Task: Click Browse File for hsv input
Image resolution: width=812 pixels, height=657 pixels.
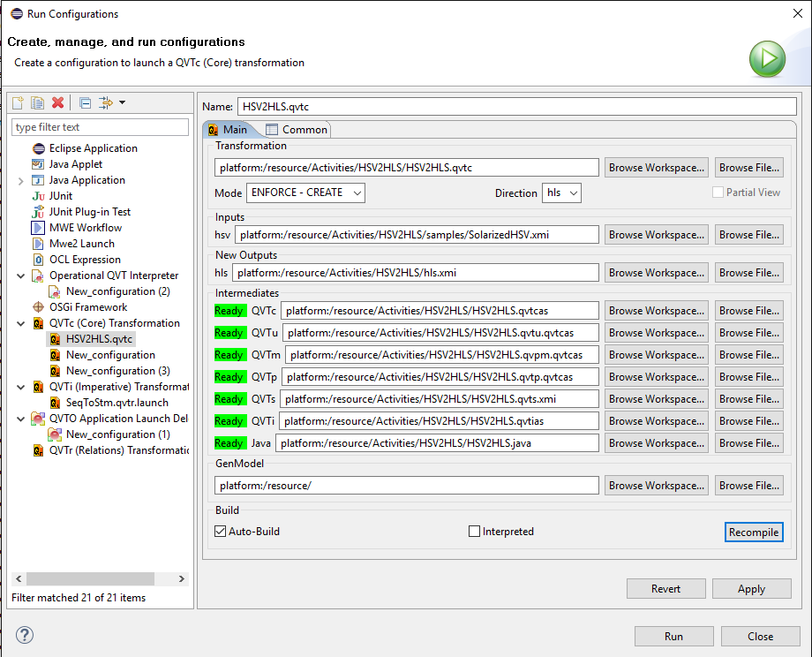Action: coord(748,235)
